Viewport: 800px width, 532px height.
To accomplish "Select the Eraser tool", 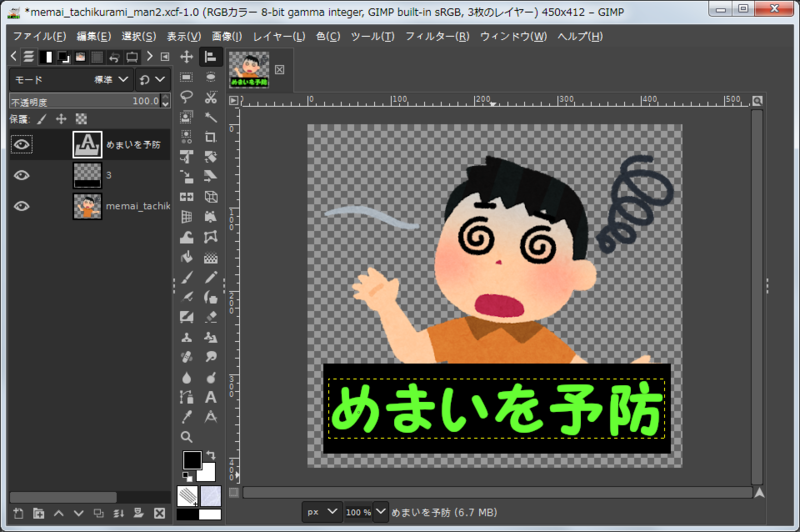I will (211, 317).
